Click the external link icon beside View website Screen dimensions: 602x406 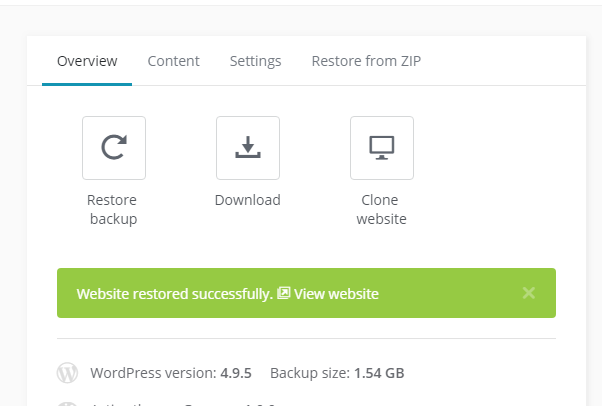click(284, 294)
